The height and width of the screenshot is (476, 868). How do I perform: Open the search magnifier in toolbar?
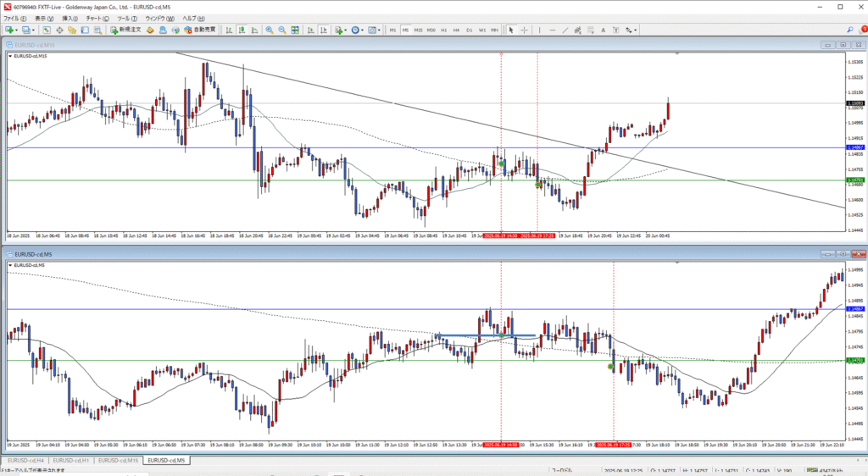click(849, 30)
